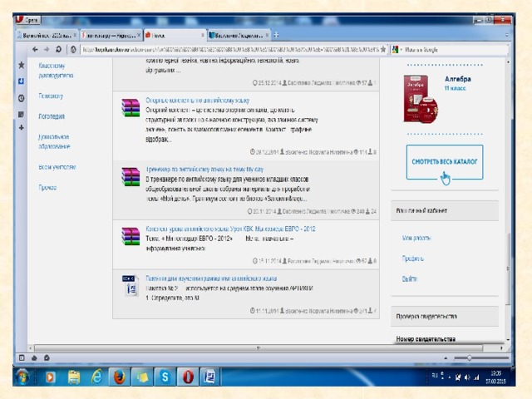Screen dimensions: 532x399
Task: Open a new tab with the plus button
Action: [276, 35]
